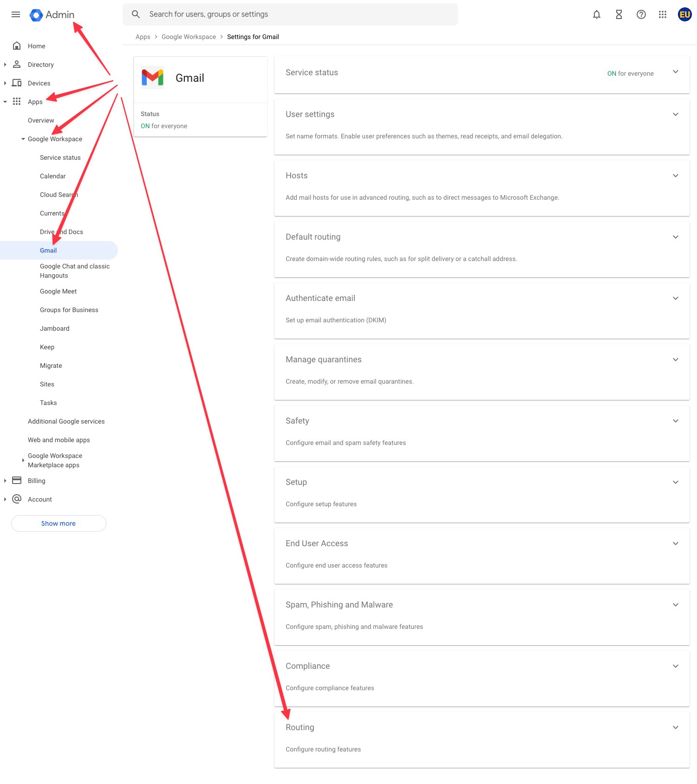This screenshot has width=697, height=784.
Task: Open Additional Google services
Action: point(66,421)
